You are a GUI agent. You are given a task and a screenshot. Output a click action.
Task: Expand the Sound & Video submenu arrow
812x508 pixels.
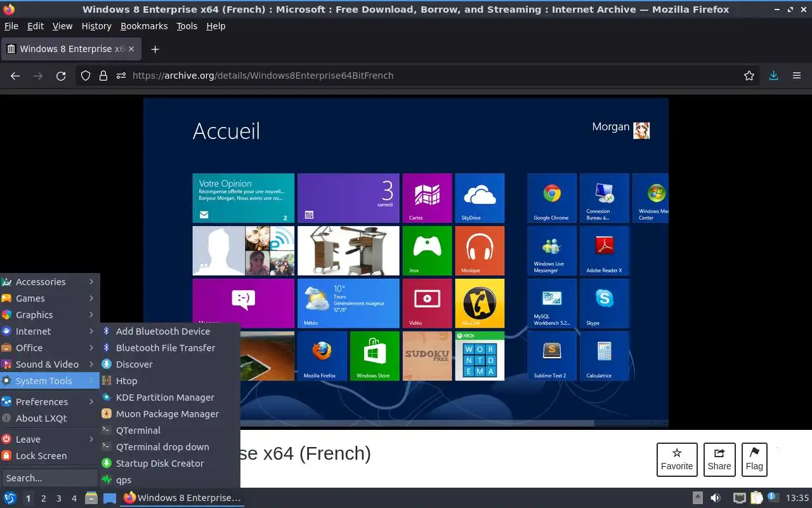point(91,364)
